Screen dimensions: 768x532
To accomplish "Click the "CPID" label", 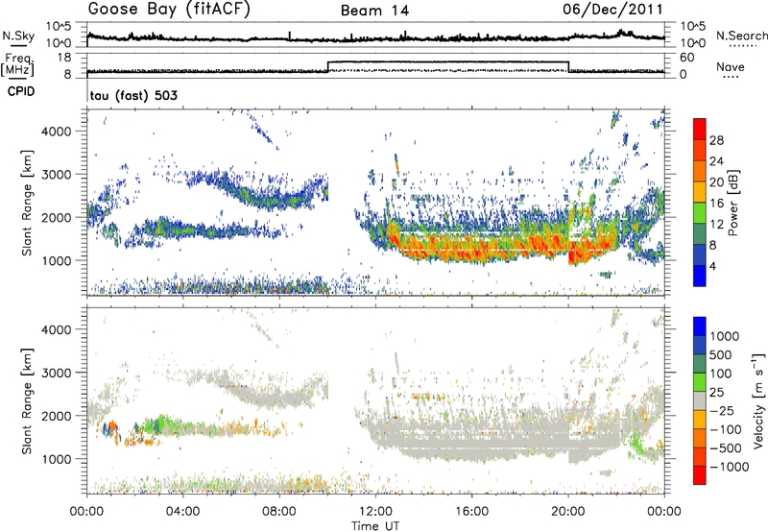I will (x=21, y=91).
